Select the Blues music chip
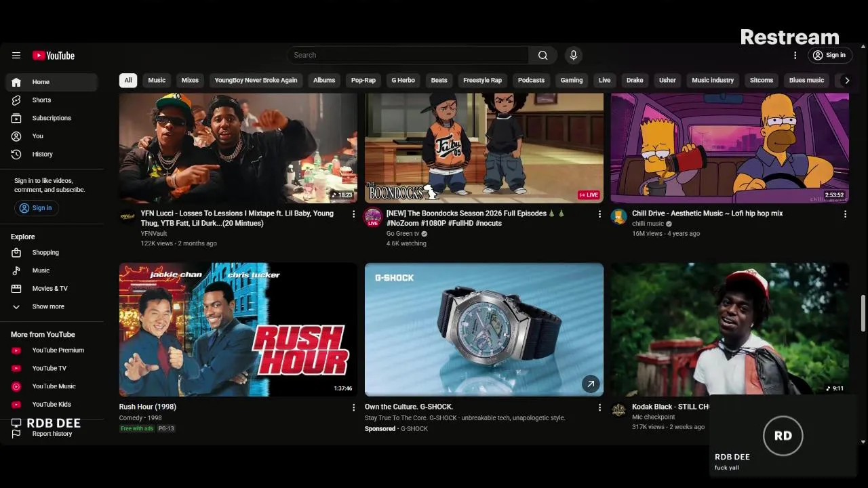This screenshot has height=488, width=868. (x=806, y=80)
